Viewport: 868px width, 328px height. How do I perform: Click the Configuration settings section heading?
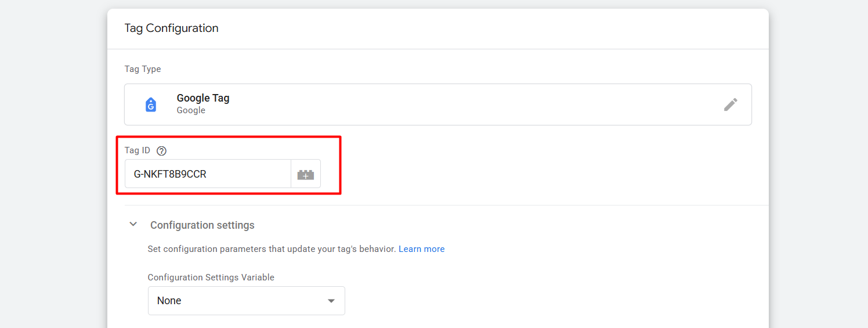tap(202, 225)
